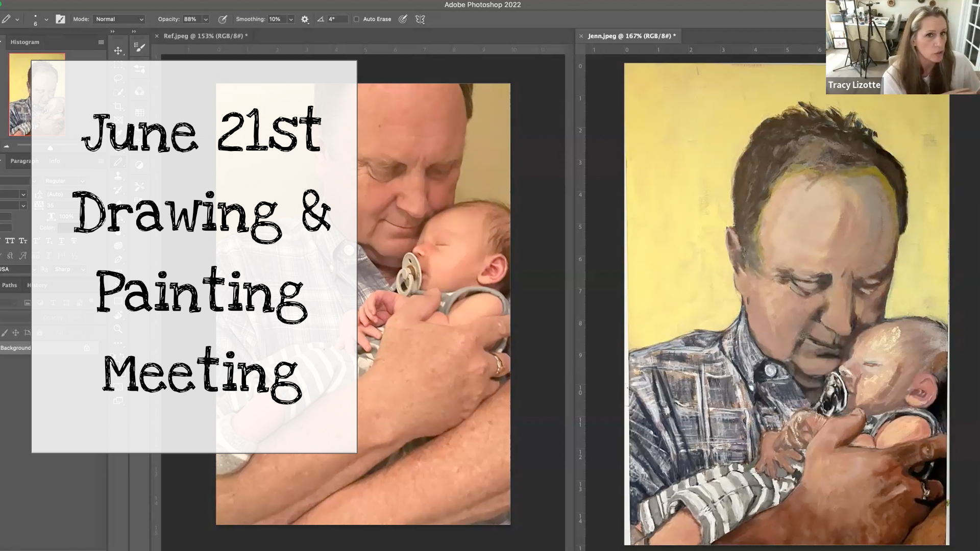This screenshot has width=980, height=551.
Task: Click the Smoothing field showing 10%
Action: pos(277,19)
